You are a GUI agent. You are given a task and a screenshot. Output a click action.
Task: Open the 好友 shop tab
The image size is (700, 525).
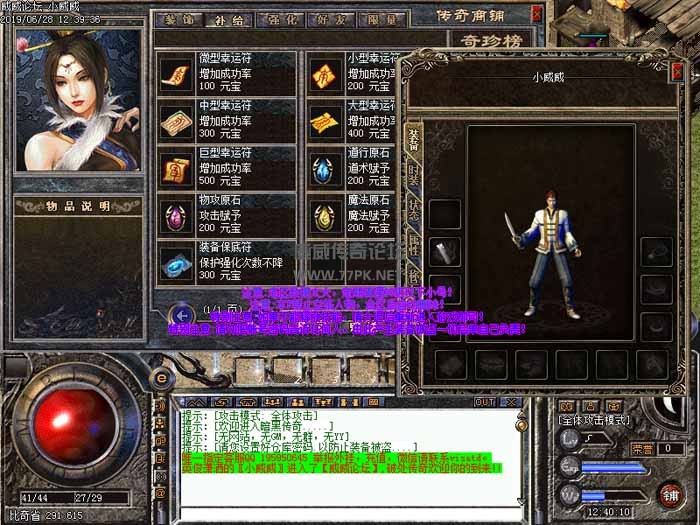pos(332,20)
